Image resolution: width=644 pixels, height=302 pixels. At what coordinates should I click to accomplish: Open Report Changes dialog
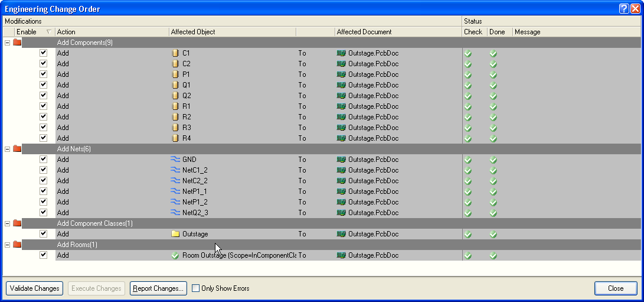tap(158, 288)
